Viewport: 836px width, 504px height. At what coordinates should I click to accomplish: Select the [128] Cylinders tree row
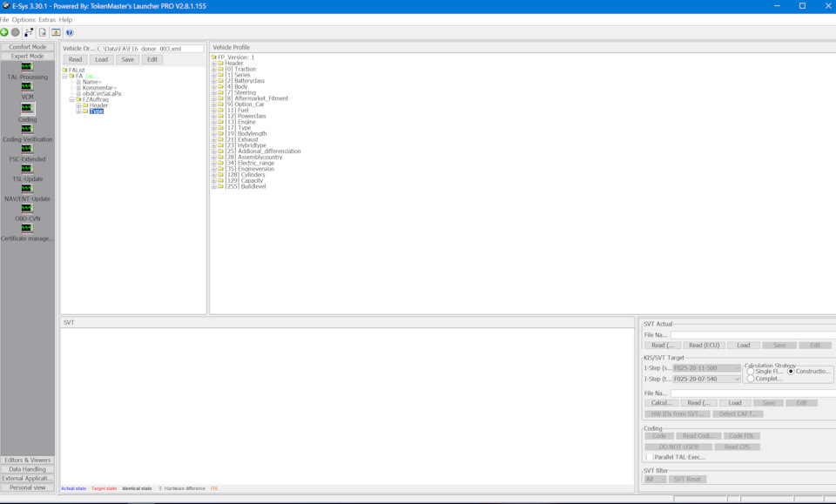246,174
